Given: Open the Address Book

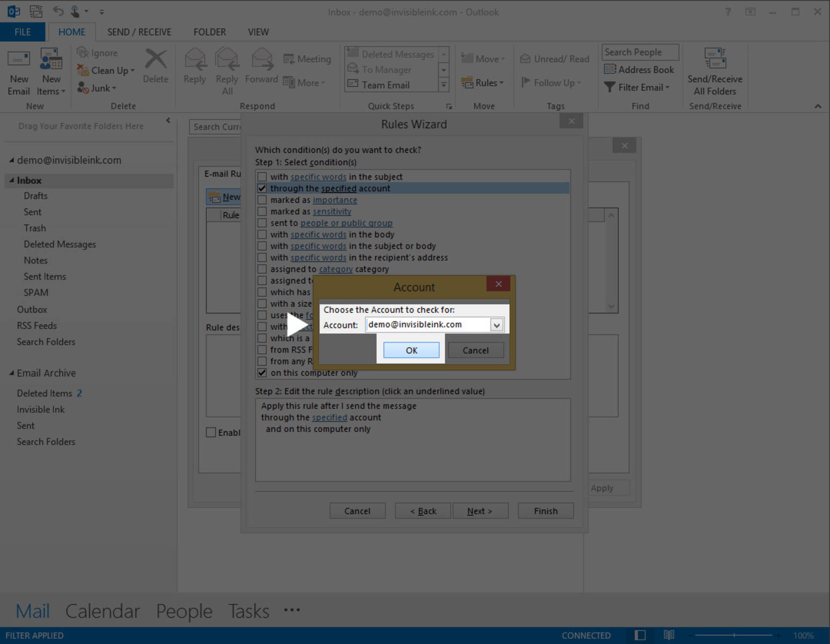Looking at the screenshot, I should tap(638, 69).
